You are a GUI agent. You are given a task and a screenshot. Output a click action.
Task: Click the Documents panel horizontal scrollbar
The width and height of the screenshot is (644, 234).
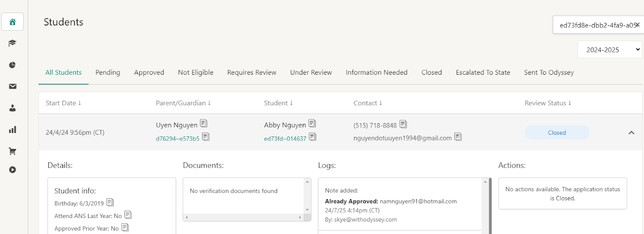[x=243, y=217]
